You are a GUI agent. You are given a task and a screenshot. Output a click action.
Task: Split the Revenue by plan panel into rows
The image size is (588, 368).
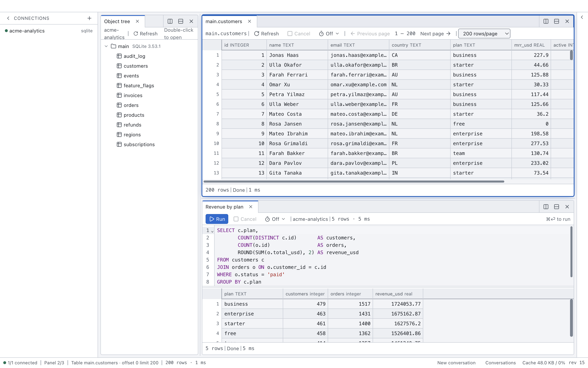(x=557, y=207)
